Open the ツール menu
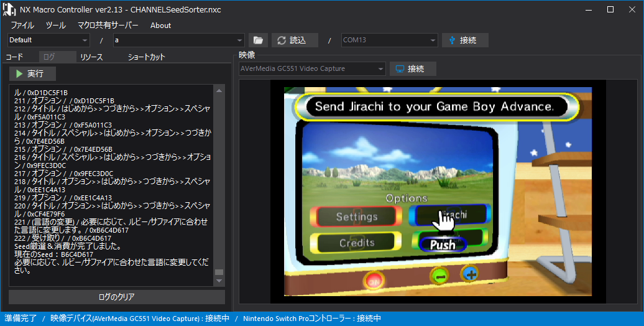This screenshot has height=326, width=644. point(56,25)
